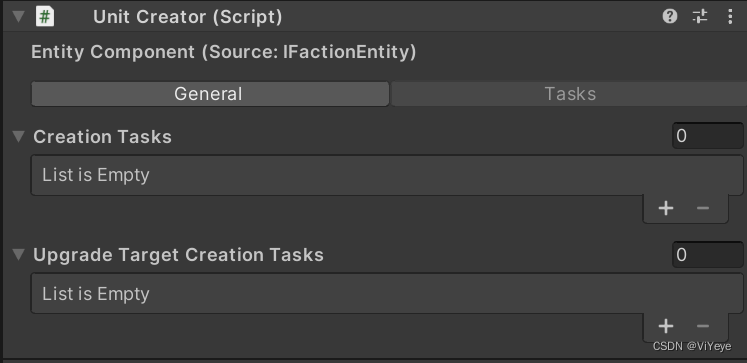
Task: Collapse the Creation Tasks list arrow
Action: (19, 137)
